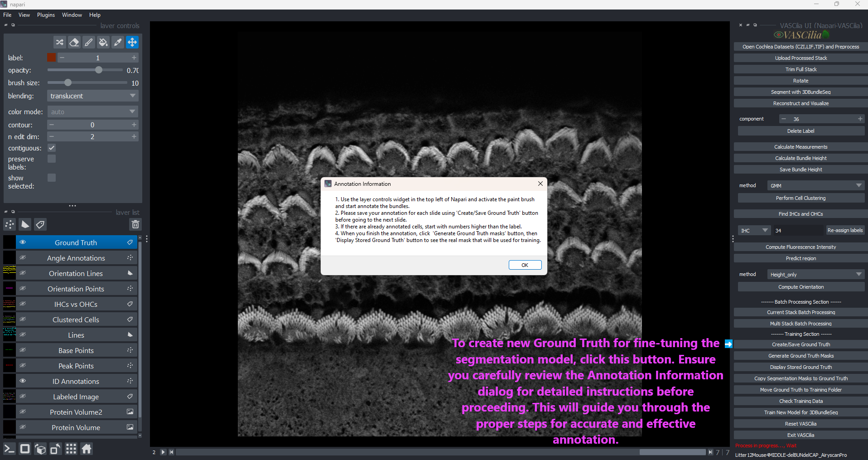The width and height of the screenshot is (868, 460).
Task: Show the IHCs vs OHCs layer
Action: 23,304
